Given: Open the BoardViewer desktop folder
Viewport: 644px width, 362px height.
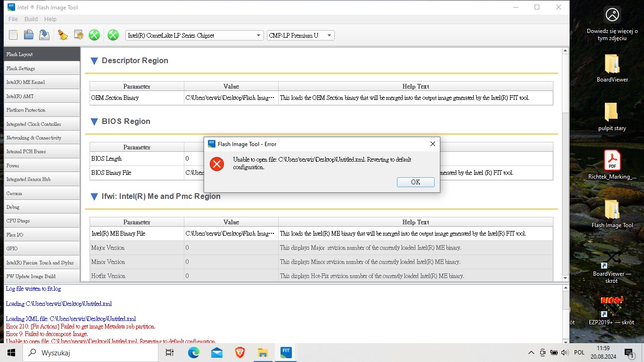Looking at the screenshot, I should 612,68.
